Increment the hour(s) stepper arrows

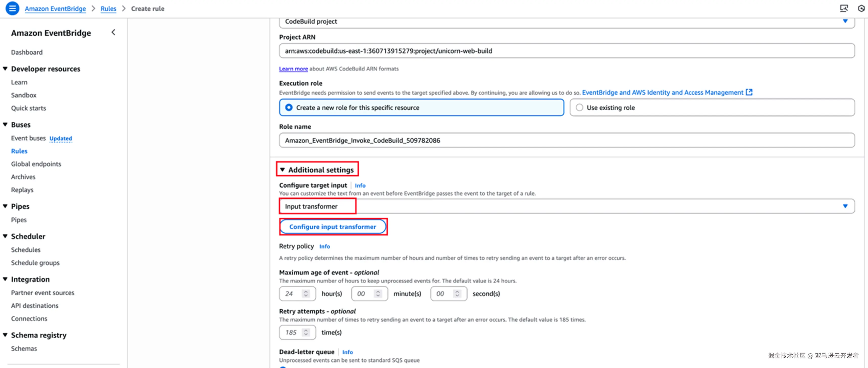tap(306, 292)
